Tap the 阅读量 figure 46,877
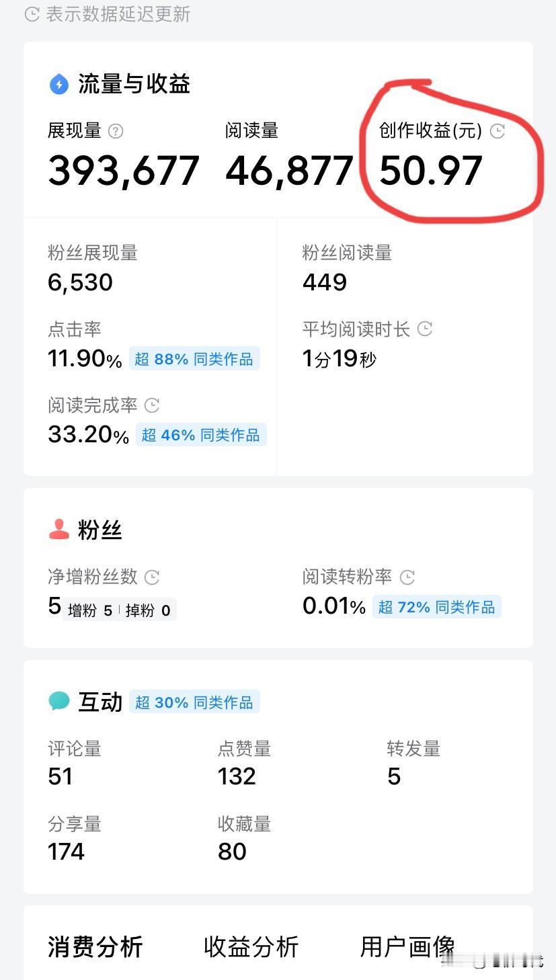556x980 pixels. [289, 171]
